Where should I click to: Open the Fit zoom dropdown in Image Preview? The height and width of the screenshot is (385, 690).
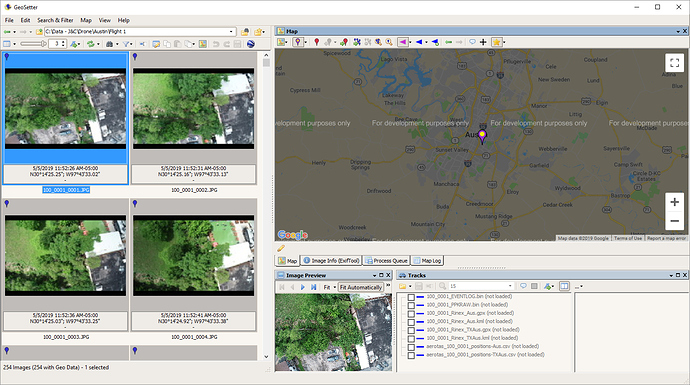[x=334, y=287]
